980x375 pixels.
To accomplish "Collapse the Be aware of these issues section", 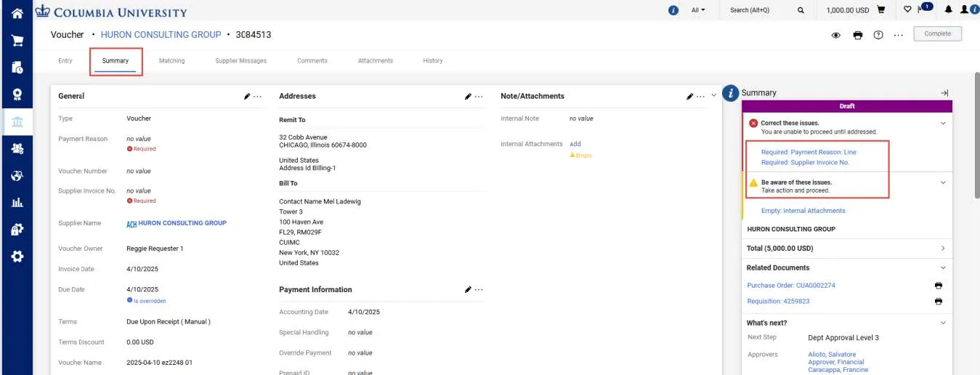I will [x=943, y=182].
